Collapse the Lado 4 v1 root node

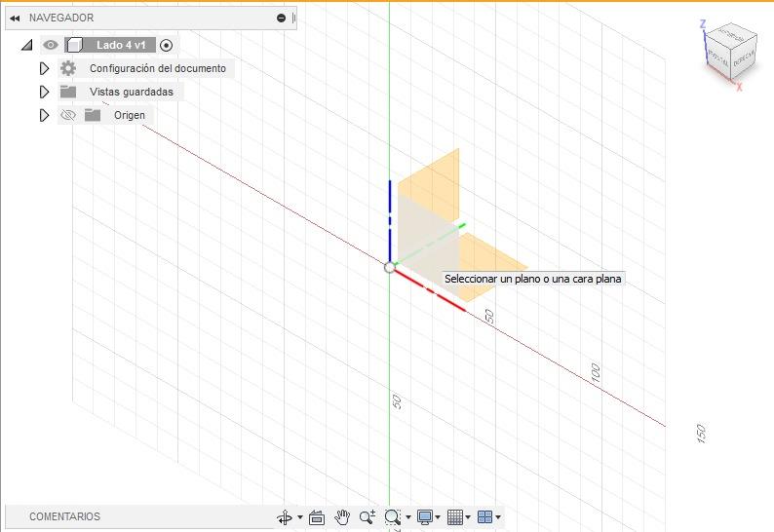pos(26,46)
